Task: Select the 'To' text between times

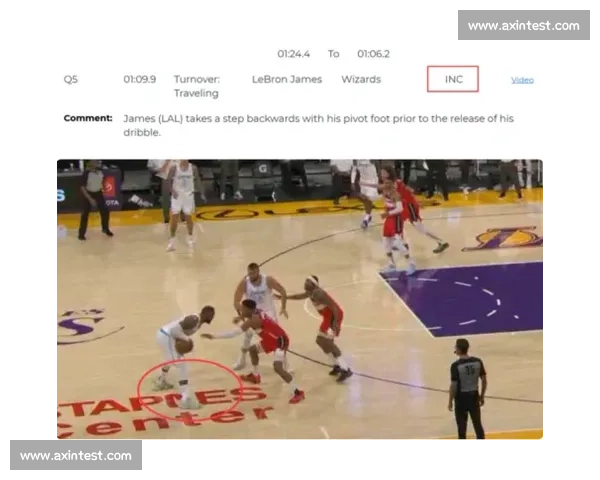Action: click(x=333, y=54)
